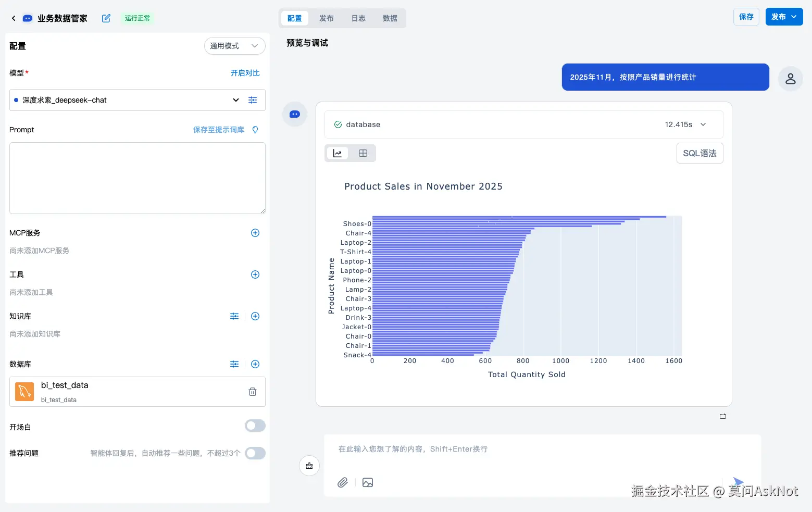
Task: Toggle the 开场白 switch
Action: [x=255, y=426]
